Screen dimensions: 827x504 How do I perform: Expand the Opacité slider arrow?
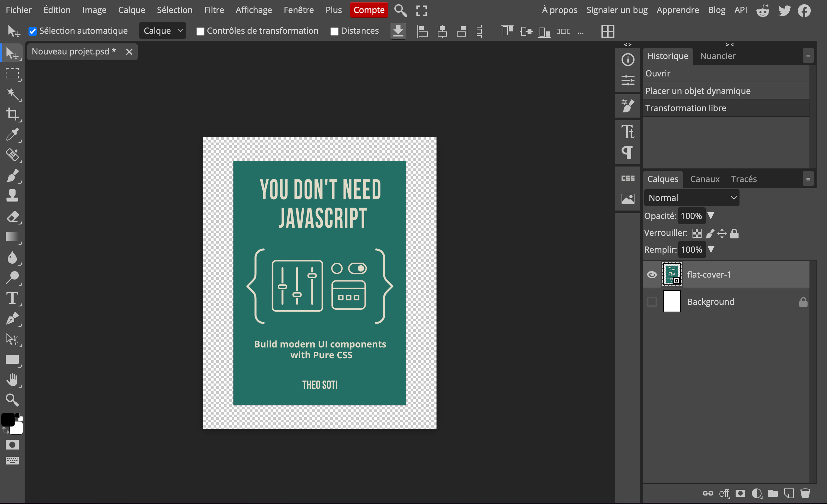pos(711,215)
